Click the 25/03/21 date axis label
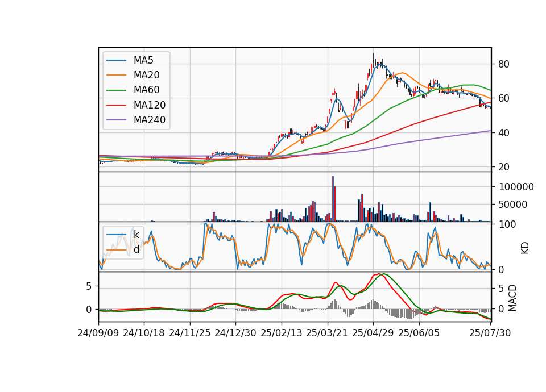The height and width of the screenshot is (392, 546). point(327,333)
